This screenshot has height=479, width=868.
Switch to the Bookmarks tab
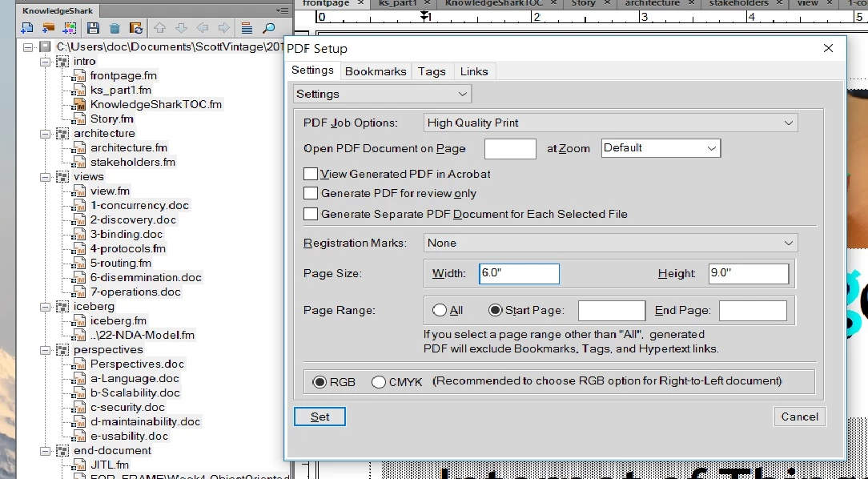coord(376,71)
